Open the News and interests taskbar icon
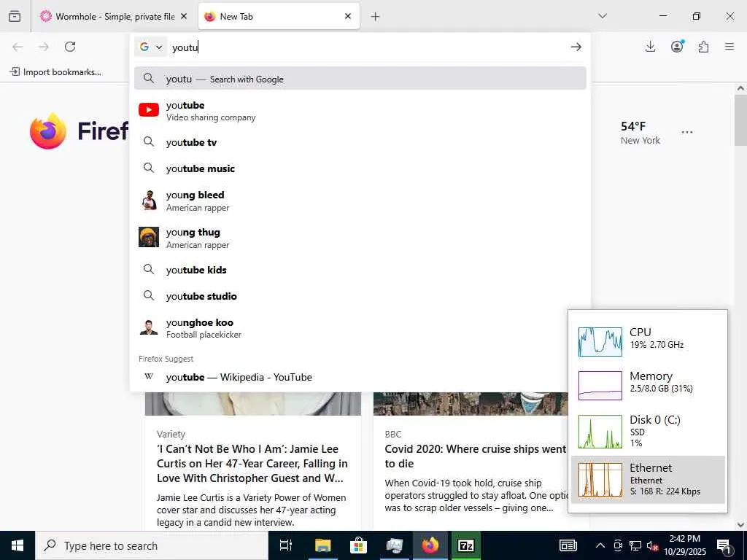The height and width of the screenshot is (560, 747). pyautogui.click(x=568, y=545)
